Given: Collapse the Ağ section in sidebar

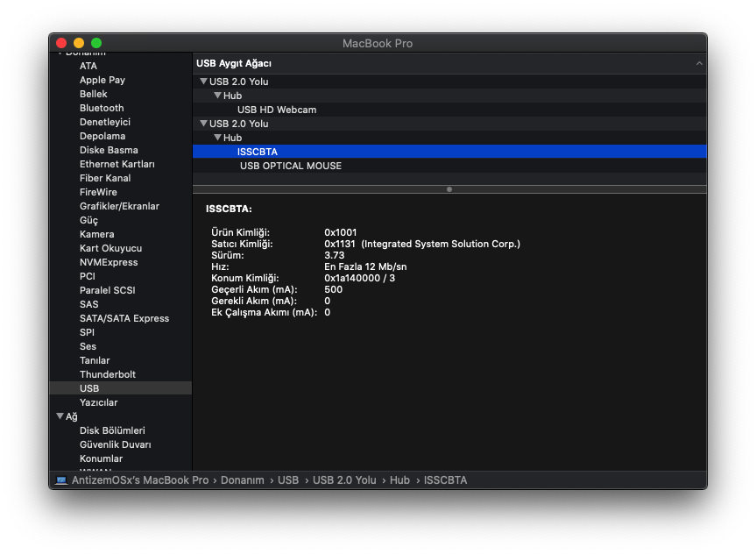Looking at the screenshot, I should (60, 416).
